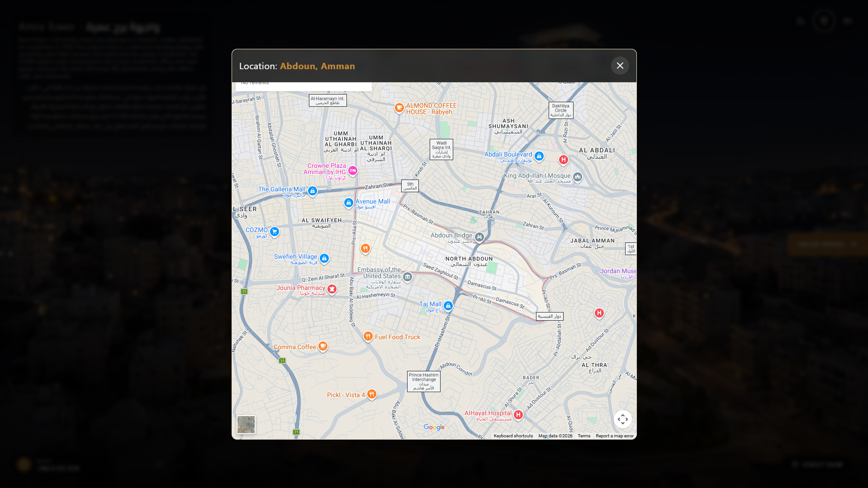Select Pickl - Vista 4 restaurant pin
This screenshot has width=868, height=488.
(371, 395)
